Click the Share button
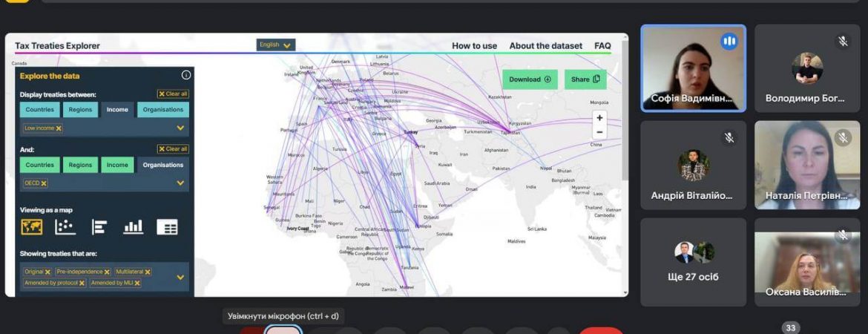Image resolution: width=868 pixels, height=334 pixels. (585, 79)
